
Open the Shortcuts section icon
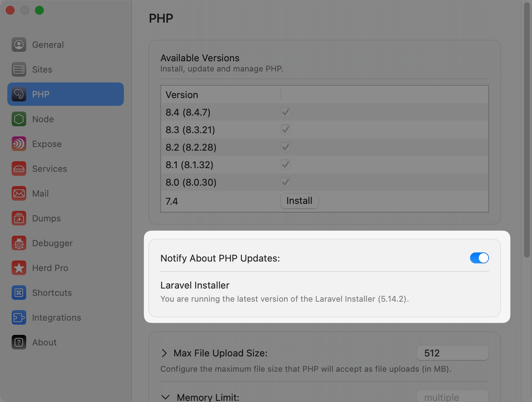coord(19,293)
